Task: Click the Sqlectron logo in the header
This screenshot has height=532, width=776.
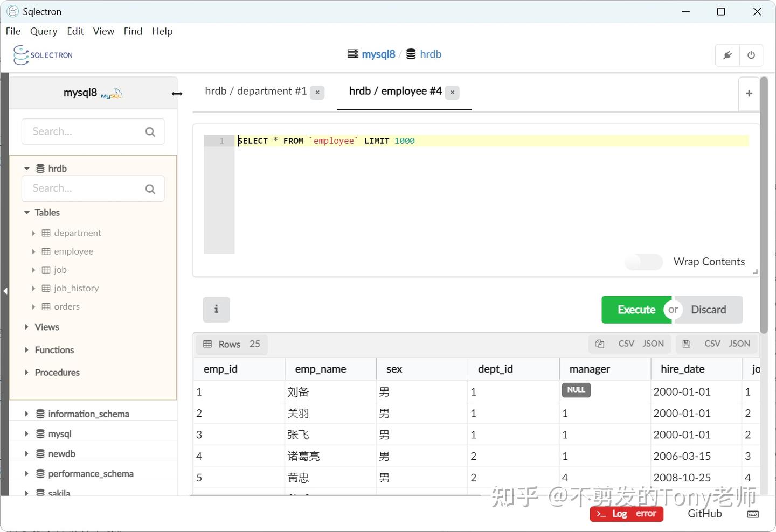Action: pyautogui.click(x=43, y=55)
